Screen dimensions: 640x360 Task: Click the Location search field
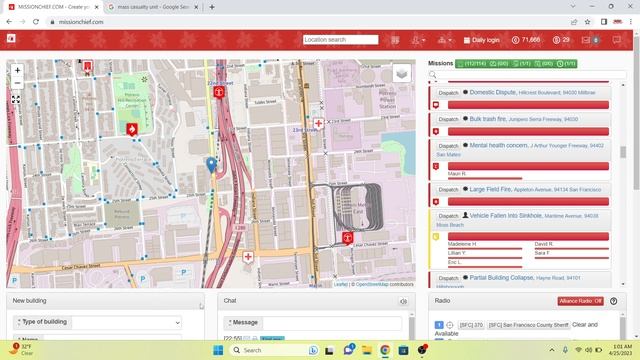pyautogui.click(x=340, y=40)
